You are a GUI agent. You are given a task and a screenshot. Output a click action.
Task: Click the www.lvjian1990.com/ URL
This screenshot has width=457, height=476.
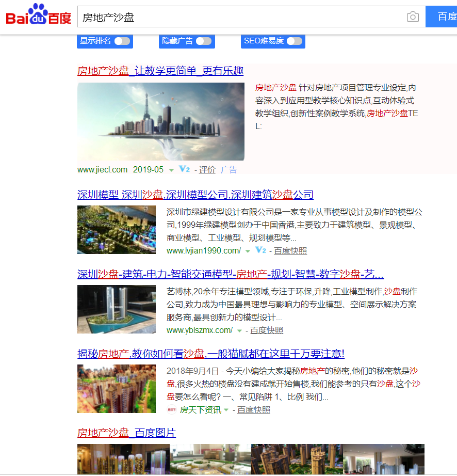(203, 251)
